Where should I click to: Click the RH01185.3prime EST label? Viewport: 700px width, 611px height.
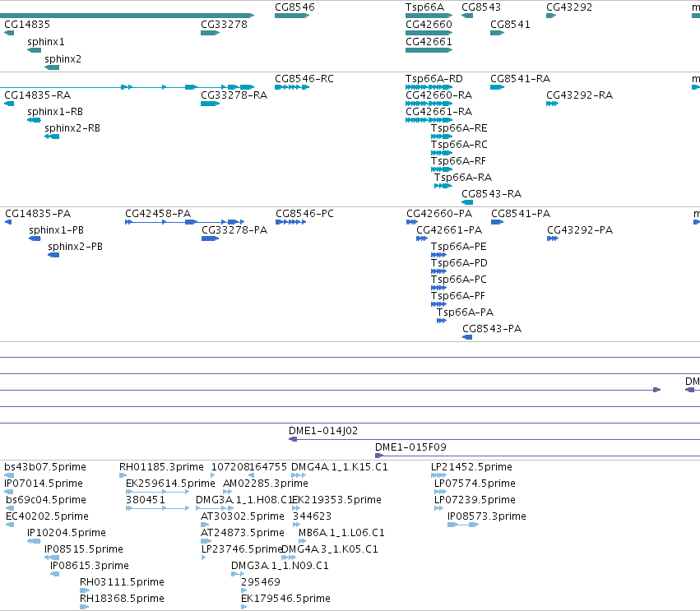pyautogui.click(x=161, y=467)
